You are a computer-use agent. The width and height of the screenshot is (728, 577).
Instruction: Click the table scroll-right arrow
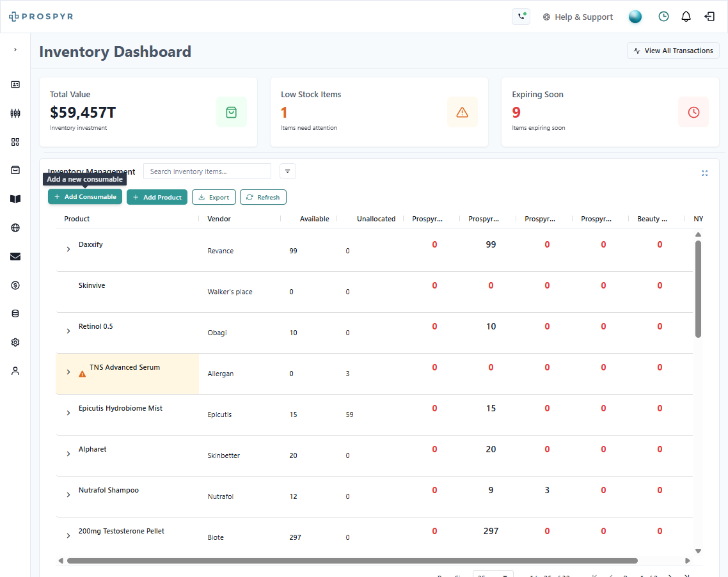coord(688,560)
